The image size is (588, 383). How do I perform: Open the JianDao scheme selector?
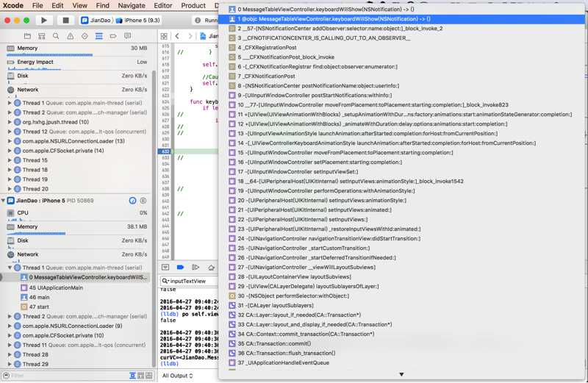[96, 21]
